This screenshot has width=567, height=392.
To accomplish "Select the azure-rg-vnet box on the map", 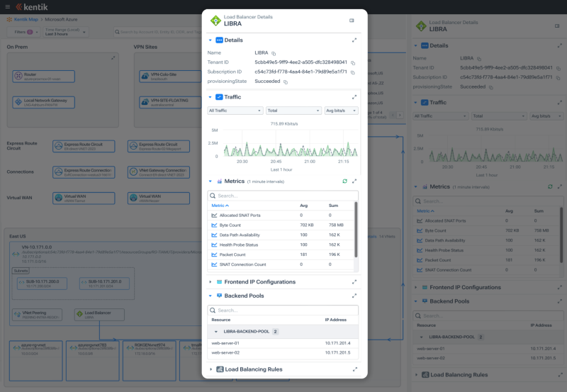I will (36, 361).
